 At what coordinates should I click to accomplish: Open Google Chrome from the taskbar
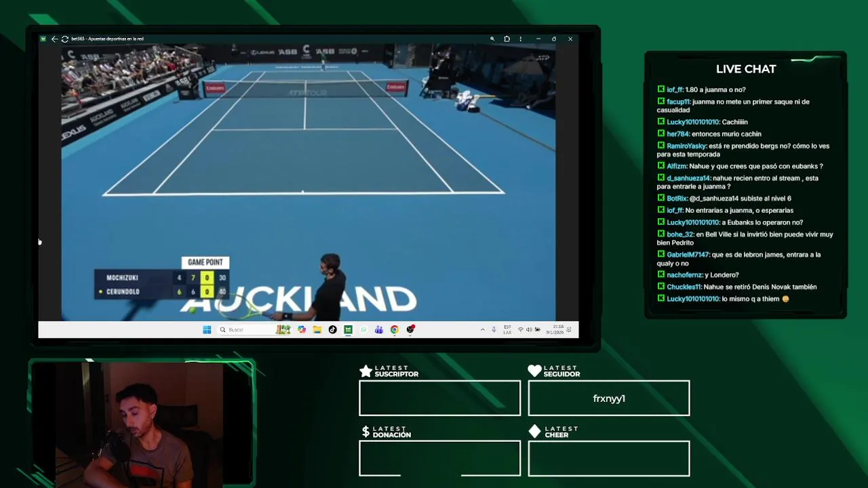click(x=394, y=329)
